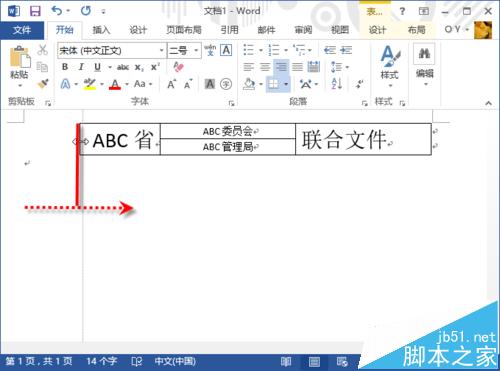Viewport: 500px width, 371px height.
Task: Expand the Borders dropdown arrow
Action: (286, 84)
